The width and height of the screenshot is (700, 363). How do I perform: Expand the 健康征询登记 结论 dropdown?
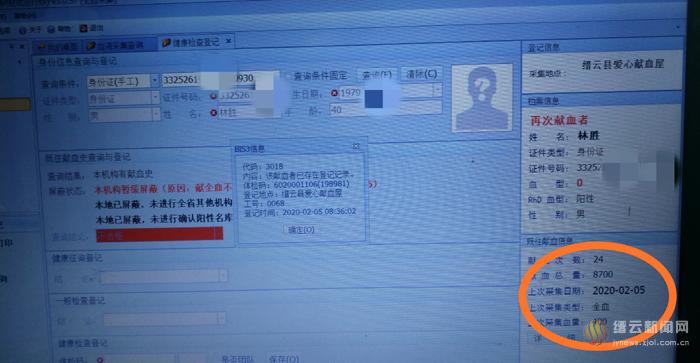click(x=164, y=277)
